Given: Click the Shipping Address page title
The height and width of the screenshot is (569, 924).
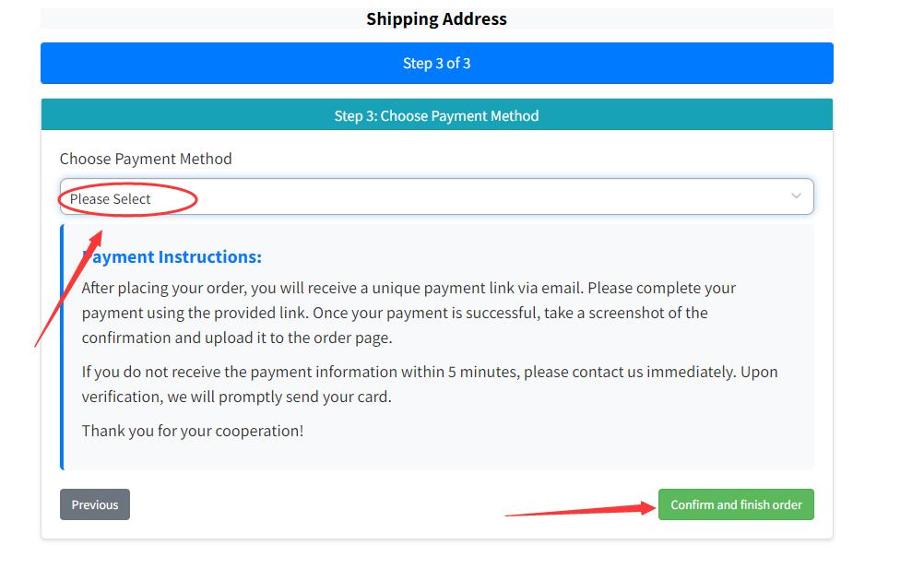Looking at the screenshot, I should pyautogui.click(x=436, y=18).
